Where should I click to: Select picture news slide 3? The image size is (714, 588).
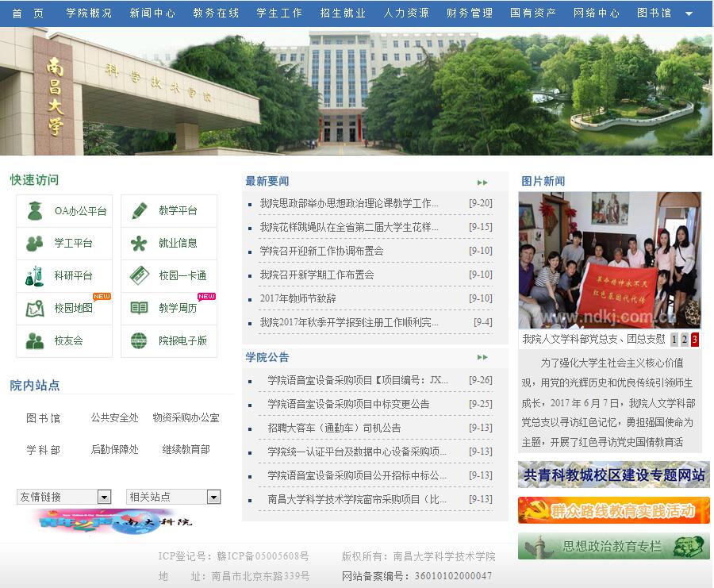[x=695, y=340]
